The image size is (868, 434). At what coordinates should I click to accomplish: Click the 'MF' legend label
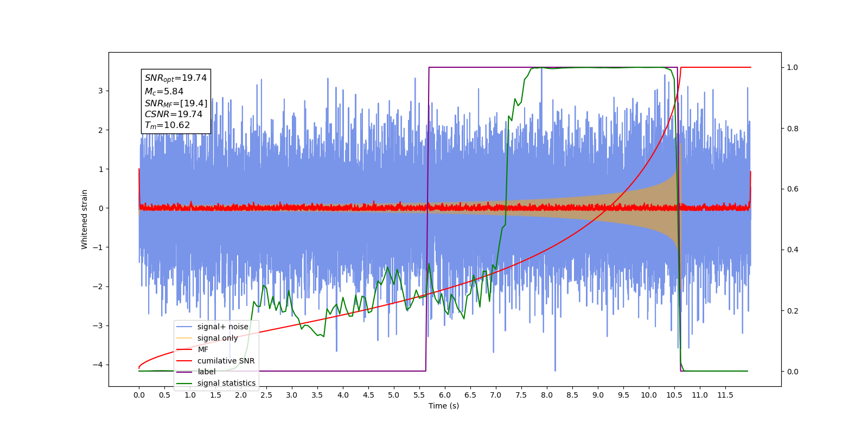[x=203, y=349]
